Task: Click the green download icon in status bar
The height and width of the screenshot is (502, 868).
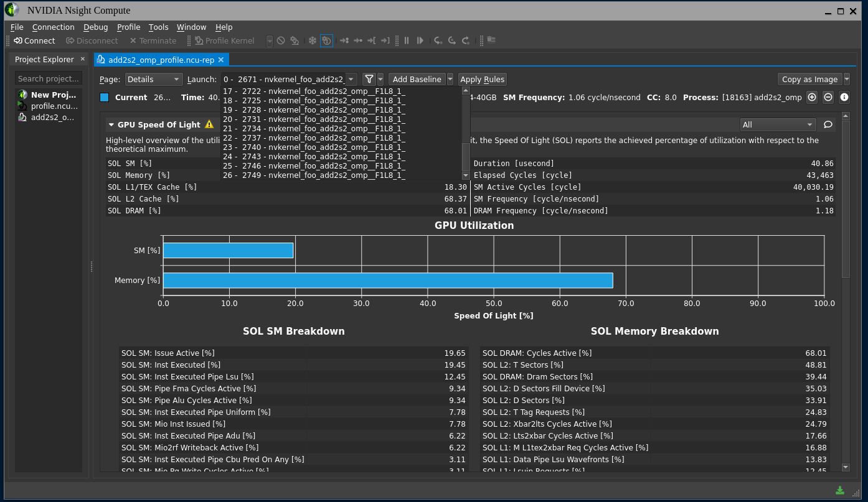Action: 840,490
